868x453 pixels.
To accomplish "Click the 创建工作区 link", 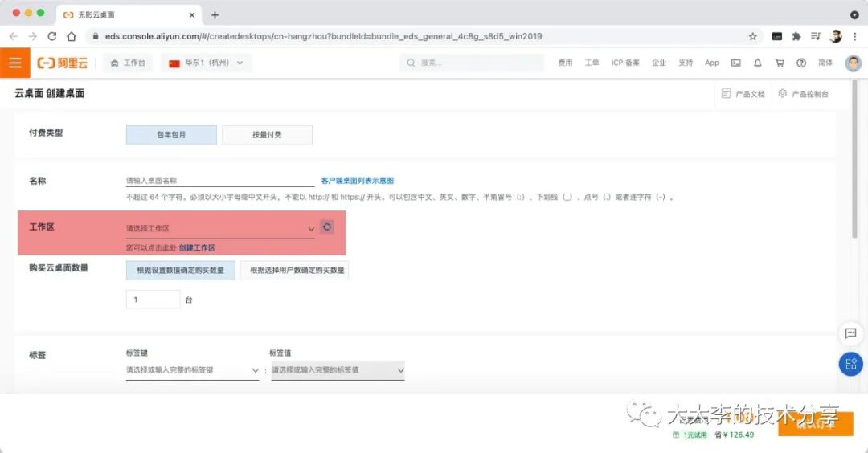I will (x=197, y=248).
